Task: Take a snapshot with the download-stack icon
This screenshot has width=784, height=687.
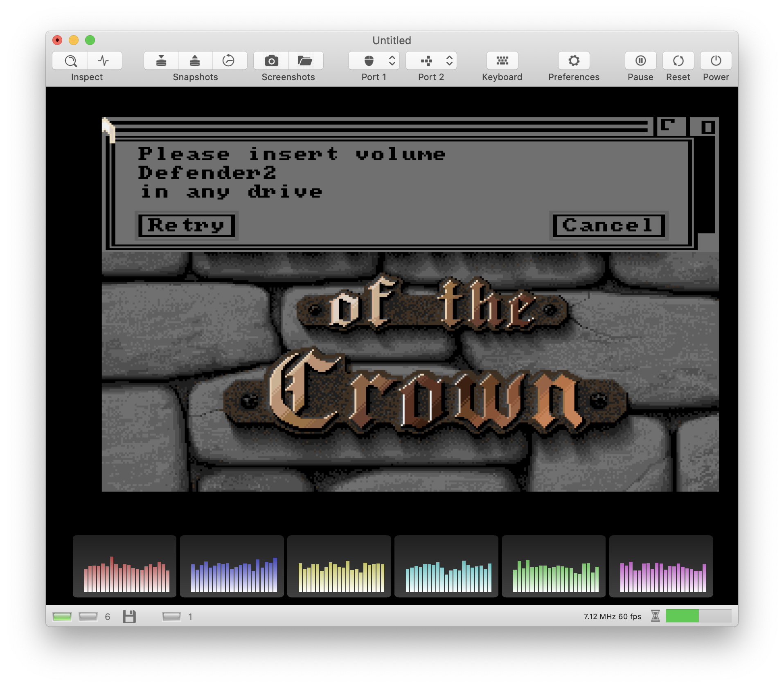Action: point(161,61)
